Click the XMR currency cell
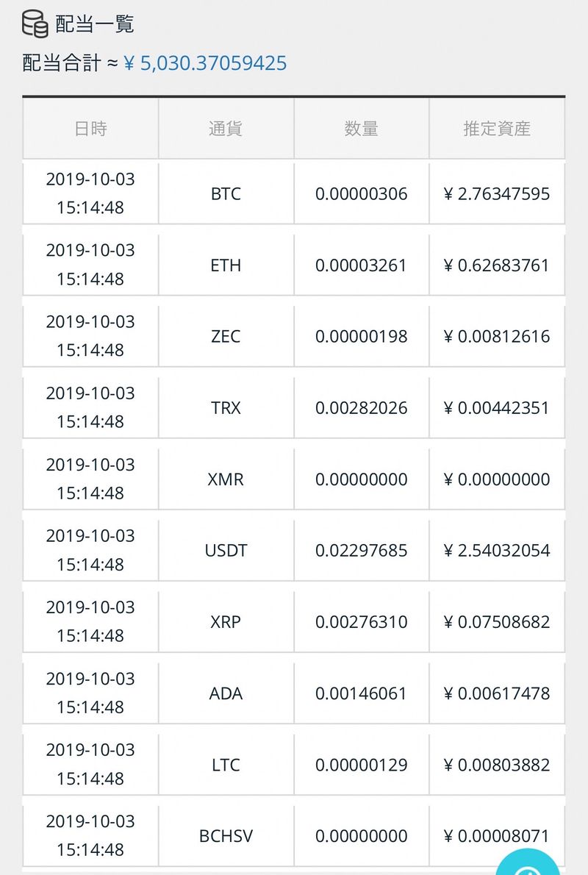 tap(226, 479)
